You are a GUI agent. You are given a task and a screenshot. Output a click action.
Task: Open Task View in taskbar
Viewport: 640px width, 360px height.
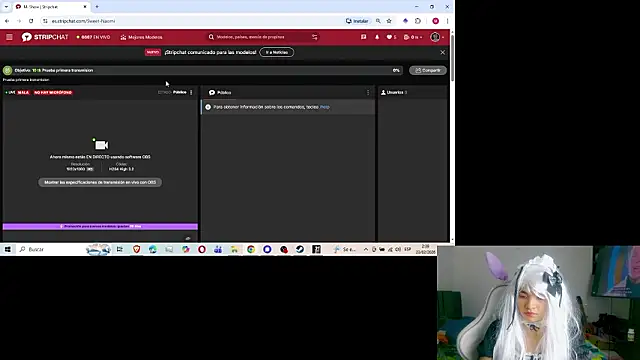pyautogui.click(x=120, y=249)
